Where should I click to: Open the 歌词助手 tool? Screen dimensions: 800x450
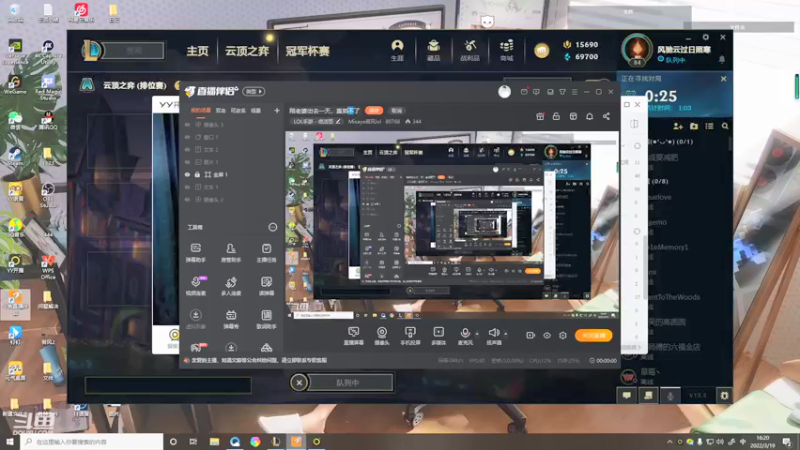266,319
